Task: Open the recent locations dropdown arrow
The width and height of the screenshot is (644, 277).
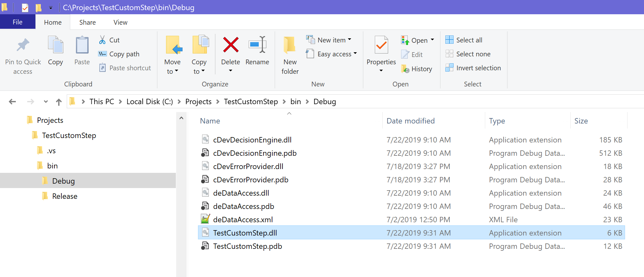Action: pyautogui.click(x=46, y=102)
